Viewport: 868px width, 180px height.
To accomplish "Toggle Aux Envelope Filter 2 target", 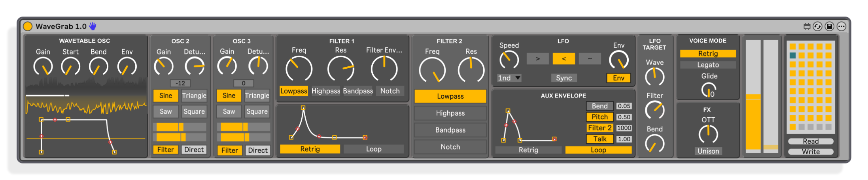I will click(600, 128).
